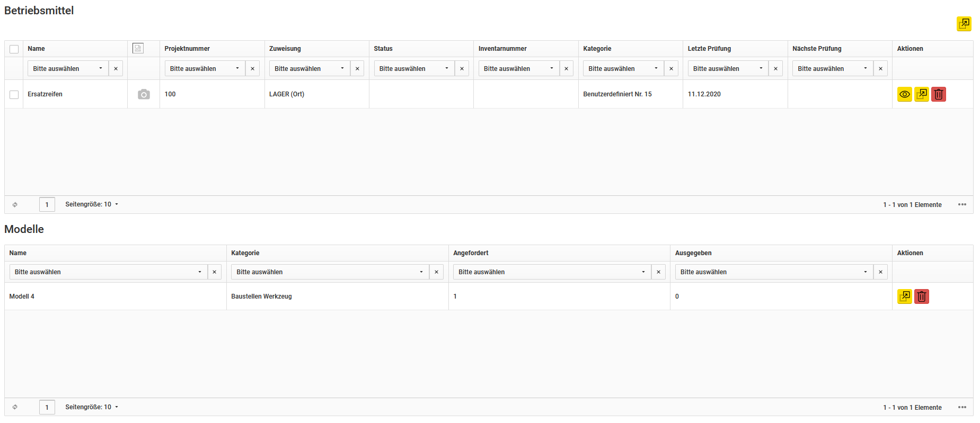Open Inventarnummer filter dropdown
The width and height of the screenshot is (980, 423).
[x=519, y=69]
